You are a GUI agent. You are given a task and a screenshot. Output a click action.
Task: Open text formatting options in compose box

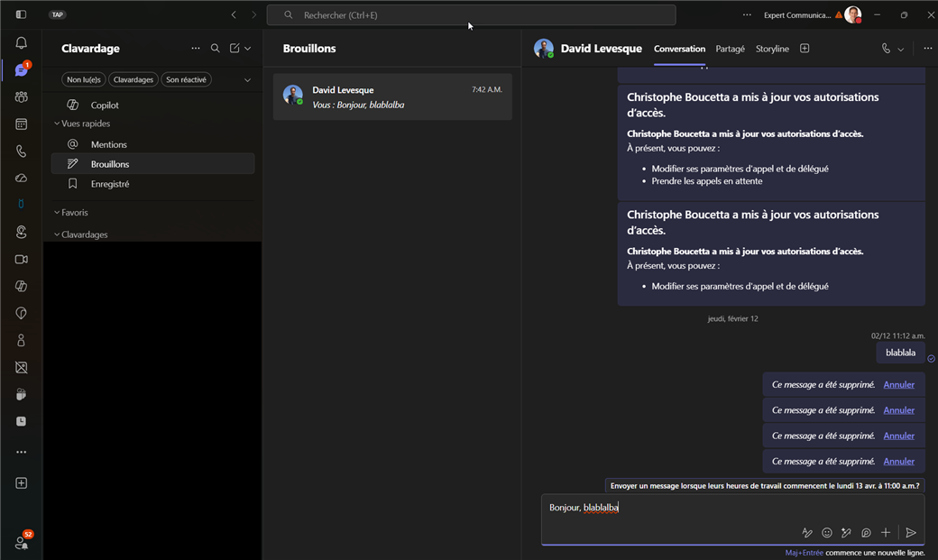pos(807,533)
